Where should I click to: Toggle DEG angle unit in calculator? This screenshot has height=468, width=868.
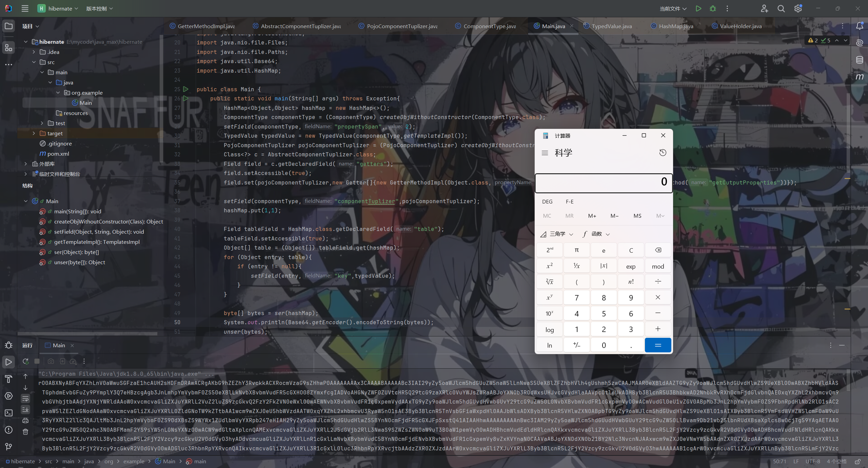(x=547, y=201)
